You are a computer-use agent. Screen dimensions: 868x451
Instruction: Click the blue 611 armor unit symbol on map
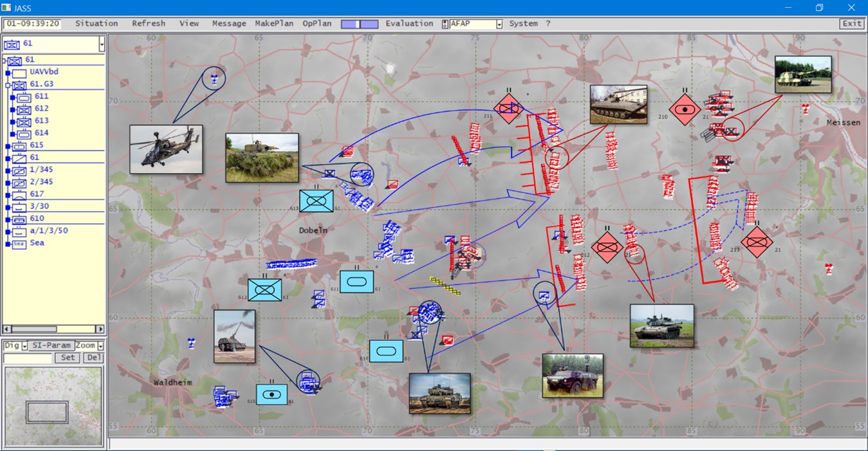coord(356,282)
